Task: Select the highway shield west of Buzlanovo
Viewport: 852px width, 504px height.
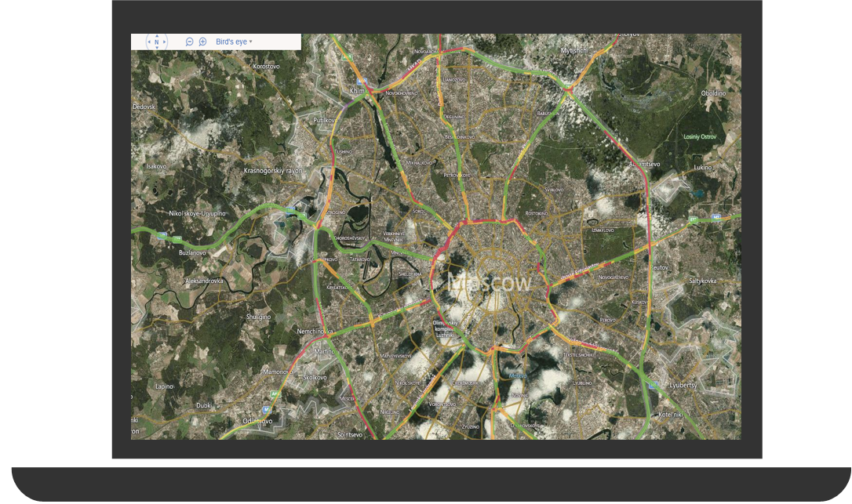Action: 162,236
